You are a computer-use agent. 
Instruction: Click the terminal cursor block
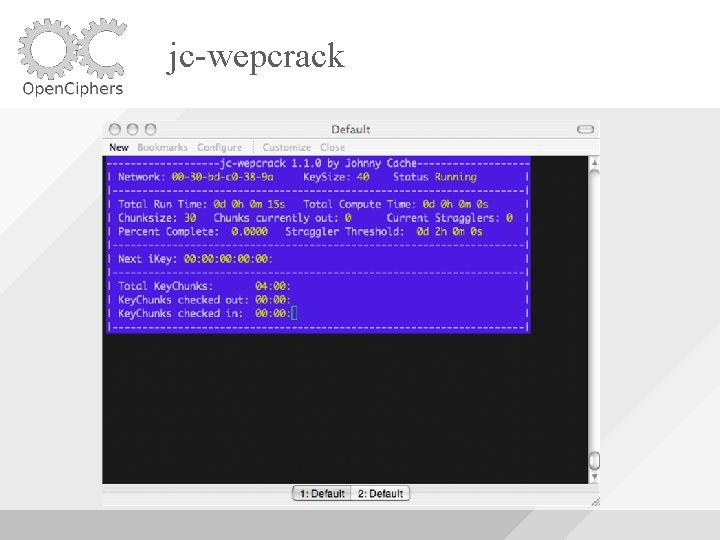(294, 314)
